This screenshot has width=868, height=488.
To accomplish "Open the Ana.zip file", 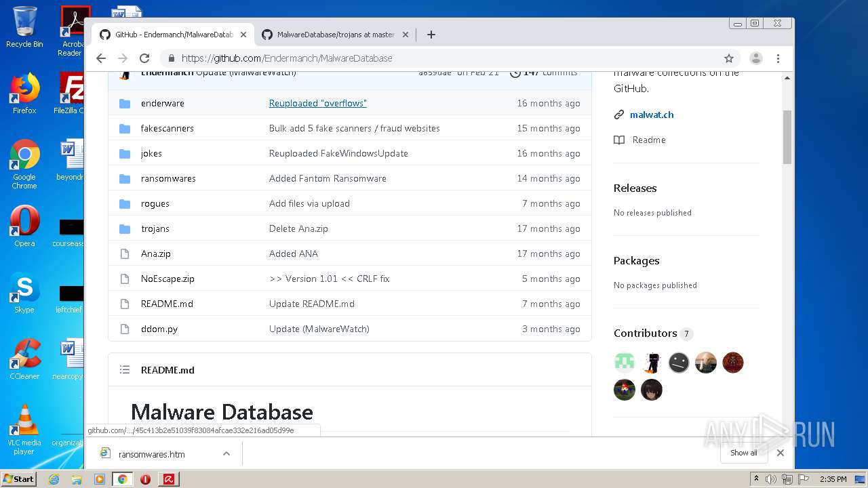I will click(156, 253).
